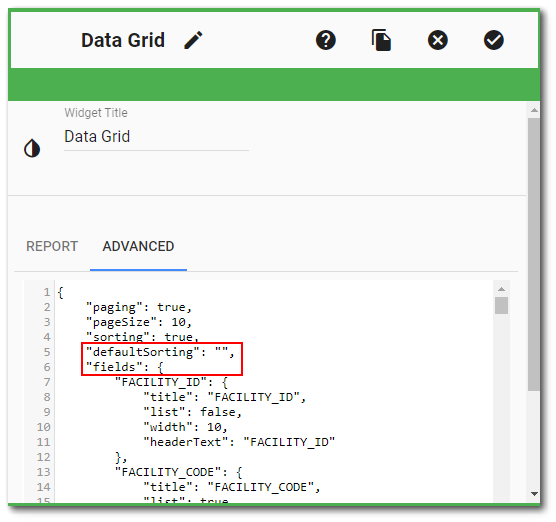Click the copy widget icon
556x522 pixels.
(381, 40)
